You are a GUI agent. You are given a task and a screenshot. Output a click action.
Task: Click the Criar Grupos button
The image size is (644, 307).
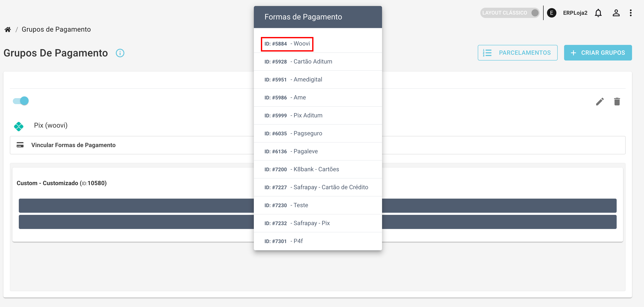[597, 53]
